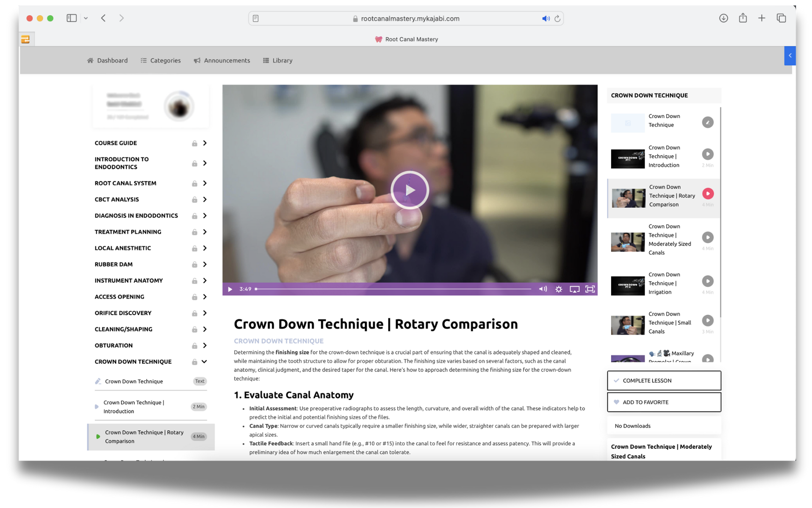812x508 pixels.
Task: Open Moderately Sized Canals lesson thumbnail
Action: click(x=627, y=242)
